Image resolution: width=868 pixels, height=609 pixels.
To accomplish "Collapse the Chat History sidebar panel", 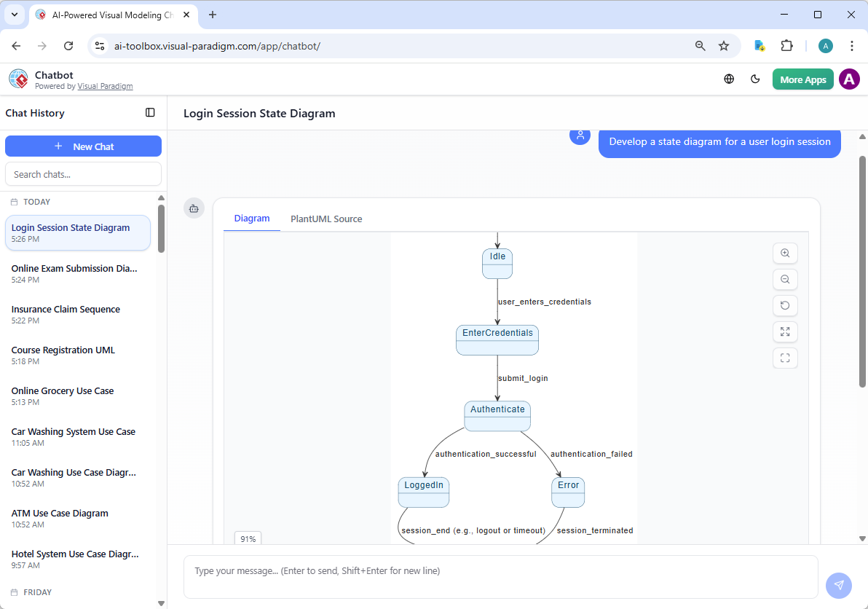I will 150,113.
